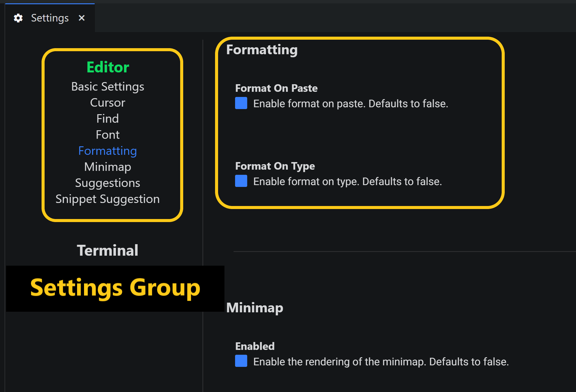
Task: Close the Settings tab
Action: click(82, 18)
